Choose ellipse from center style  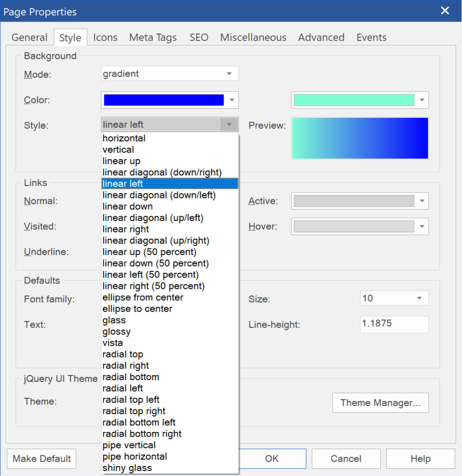170,297
